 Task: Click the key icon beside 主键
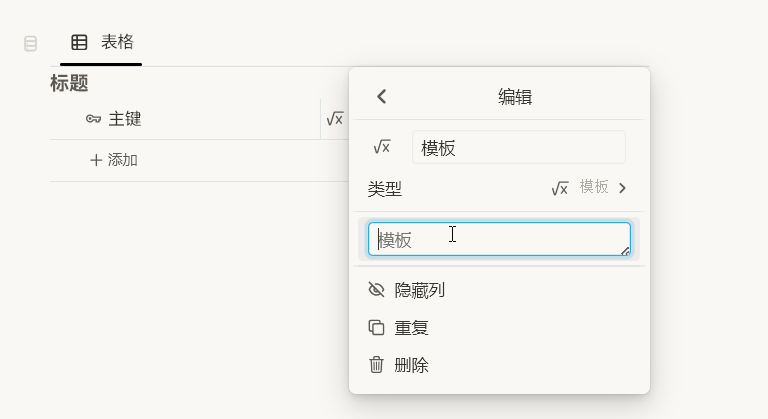click(x=93, y=119)
